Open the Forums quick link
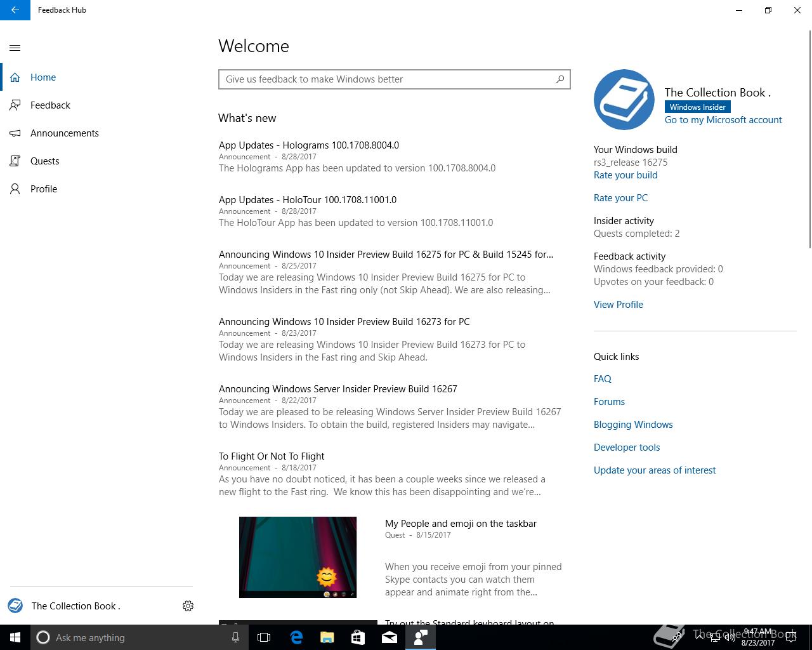Screen dimensions: 812x650 pyautogui.click(x=609, y=402)
